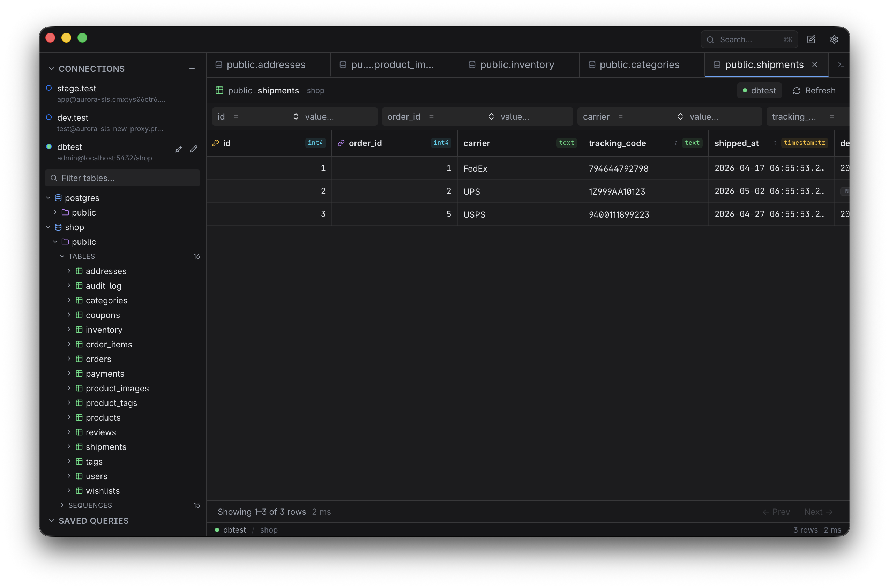Click the dev.test connection status circle
Screen dimensions: 889x588
49,118
